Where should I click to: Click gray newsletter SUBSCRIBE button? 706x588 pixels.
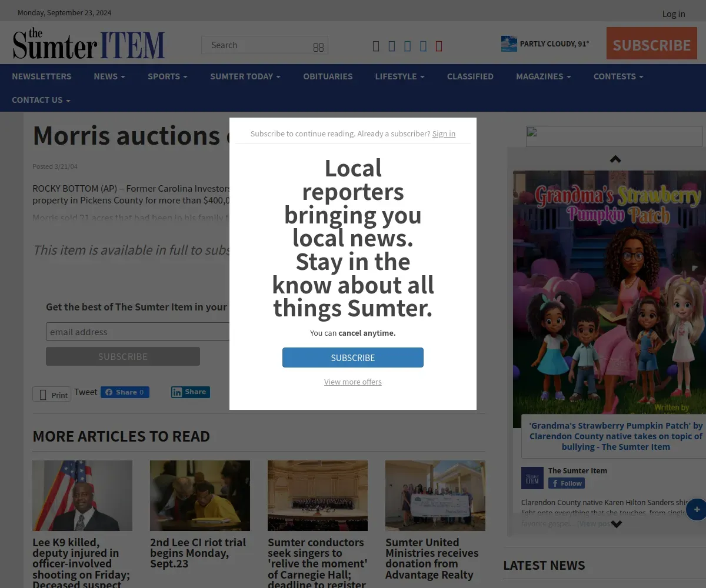(123, 356)
